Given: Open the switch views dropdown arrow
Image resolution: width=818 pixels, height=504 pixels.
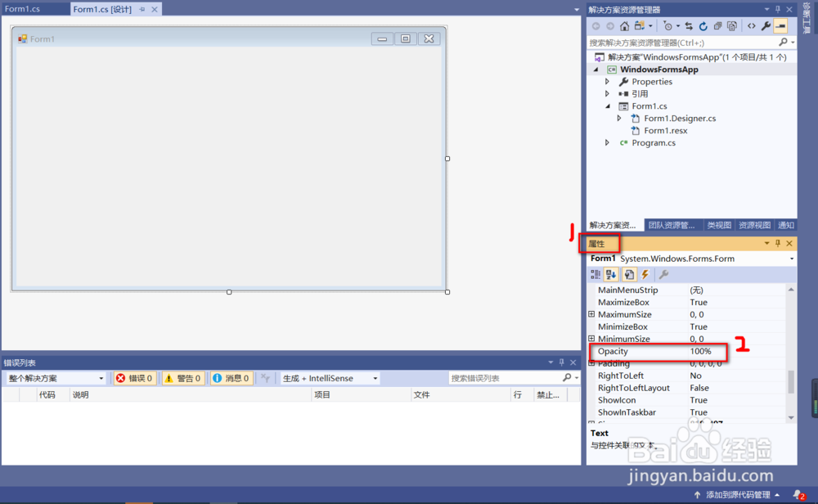Looking at the screenshot, I should point(650,26).
